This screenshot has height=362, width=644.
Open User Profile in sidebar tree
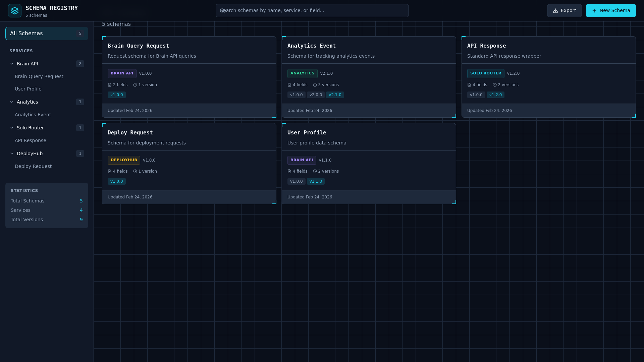click(x=28, y=89)
